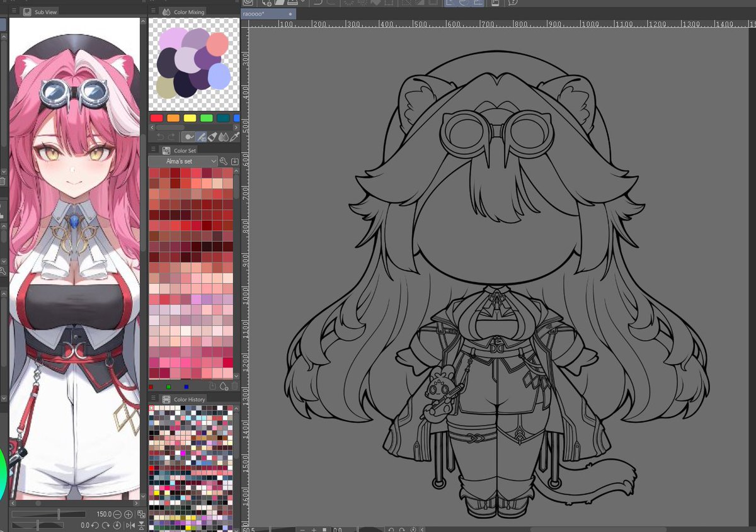756x532 pixels.
Task: Adjust the Sub View rotation slider
Action: point(38,525)
